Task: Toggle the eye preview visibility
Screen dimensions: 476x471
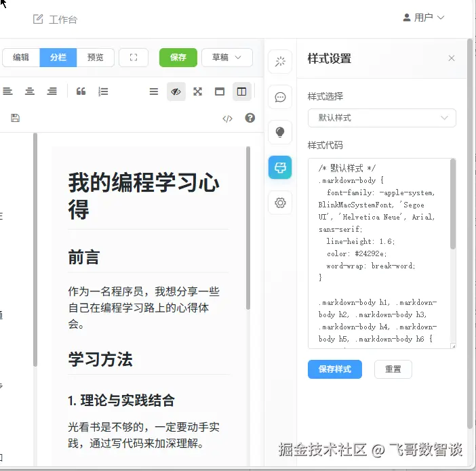Action: 176,91
